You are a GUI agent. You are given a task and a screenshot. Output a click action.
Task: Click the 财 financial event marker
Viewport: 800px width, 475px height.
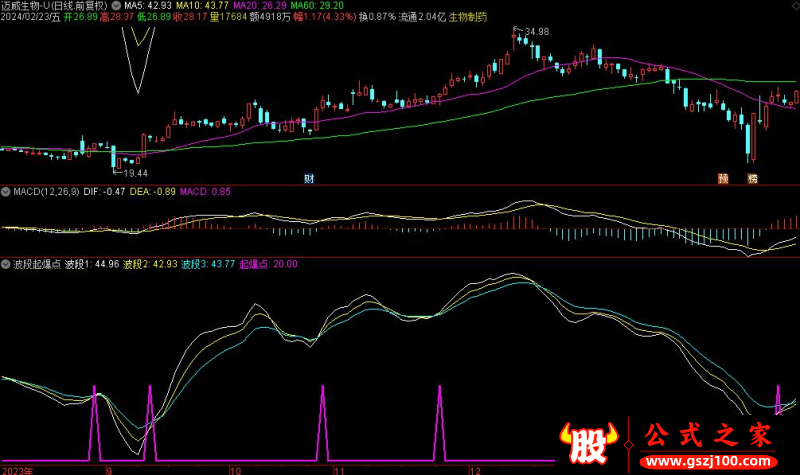coord(309,179)
